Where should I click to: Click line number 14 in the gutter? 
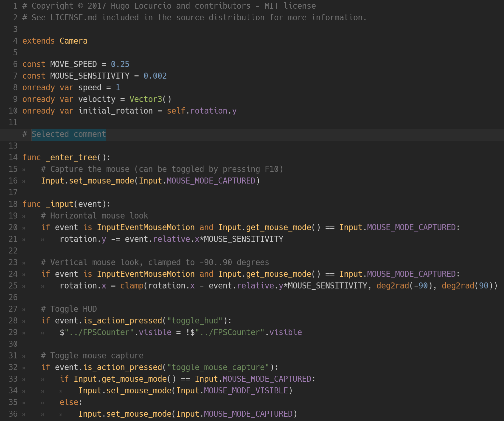(13, 158)
